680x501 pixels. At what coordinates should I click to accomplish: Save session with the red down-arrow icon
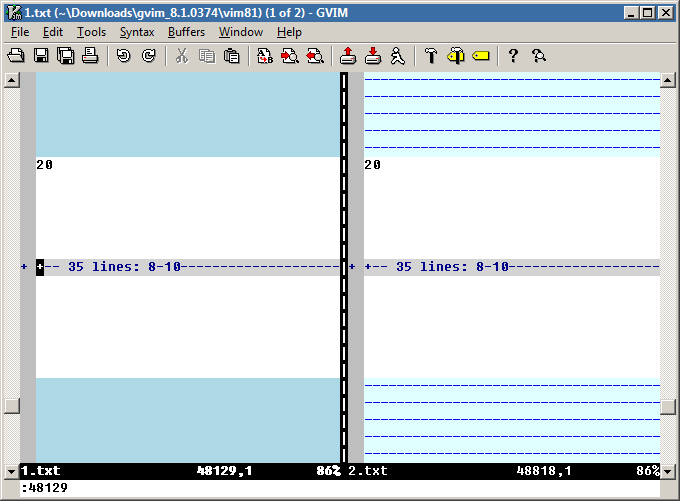pyautogui.click(x=373, y=56)
